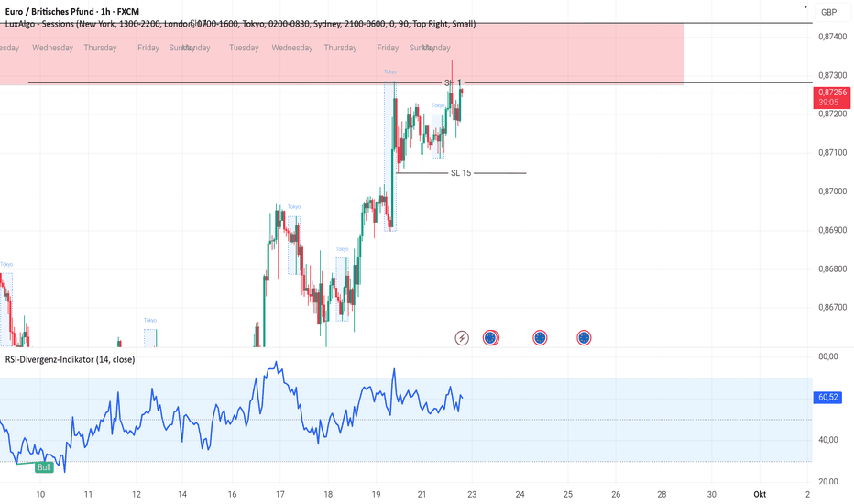Click the 80,00 RSI scale label
The height and width of the screenshot is (504, 854).
pos(827,356)
